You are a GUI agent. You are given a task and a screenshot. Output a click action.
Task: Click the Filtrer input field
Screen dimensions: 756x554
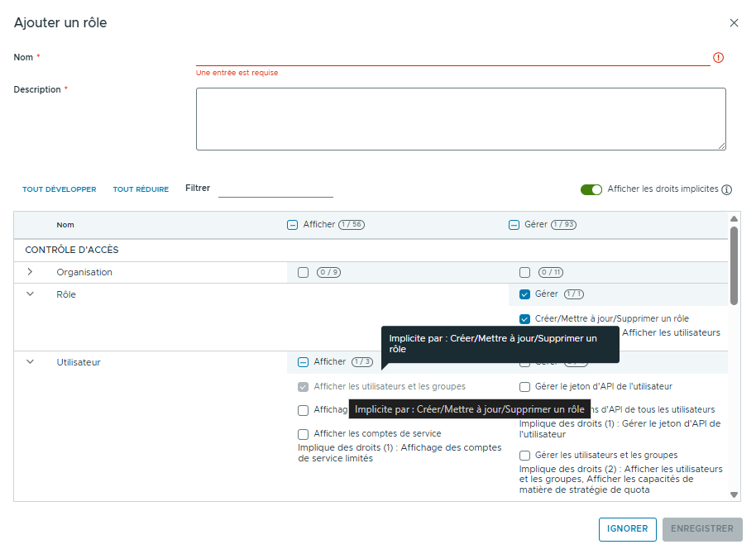coord(275,189)
